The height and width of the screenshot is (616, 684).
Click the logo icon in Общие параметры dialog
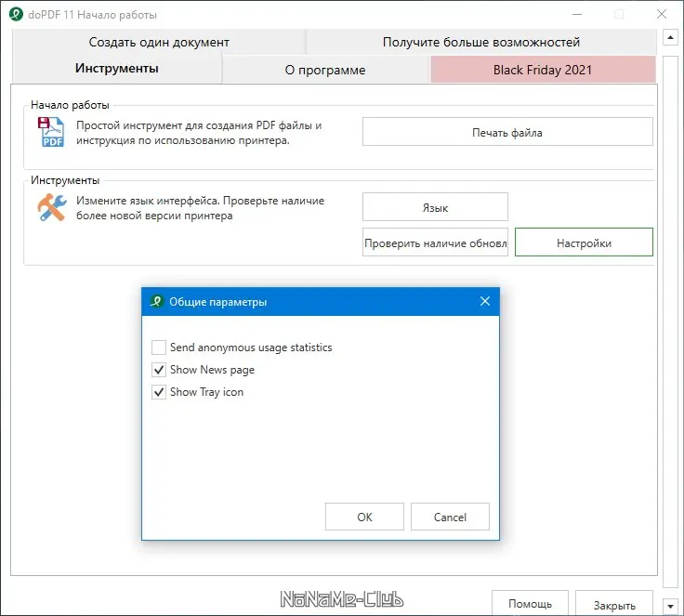coord(156,301)
